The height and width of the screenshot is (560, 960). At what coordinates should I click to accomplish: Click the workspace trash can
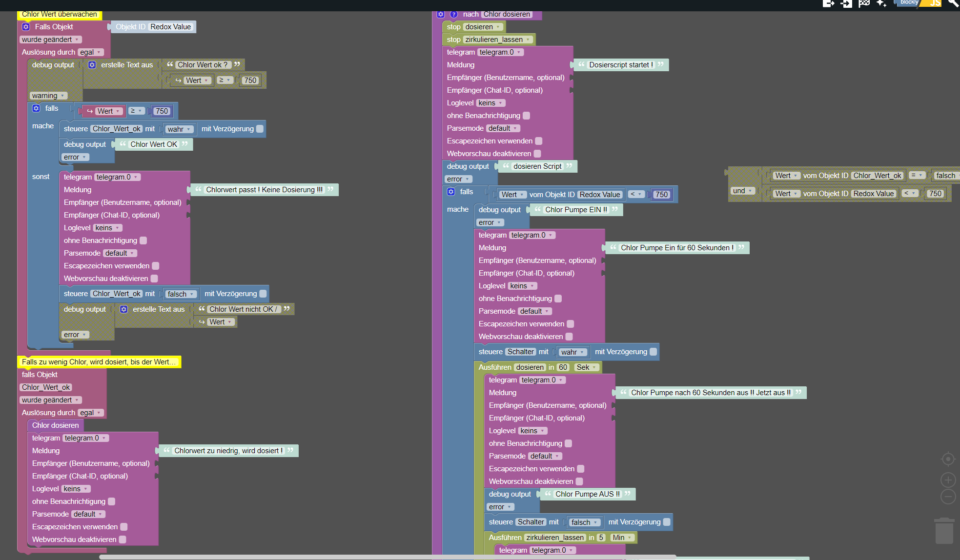pyautogui.click(x=944, y=532)
